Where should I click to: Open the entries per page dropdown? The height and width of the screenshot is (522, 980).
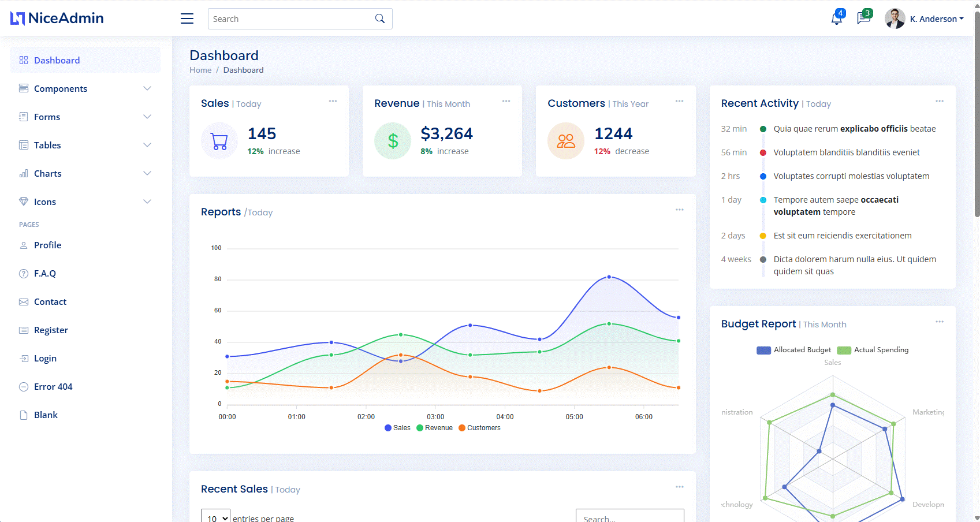215,517
